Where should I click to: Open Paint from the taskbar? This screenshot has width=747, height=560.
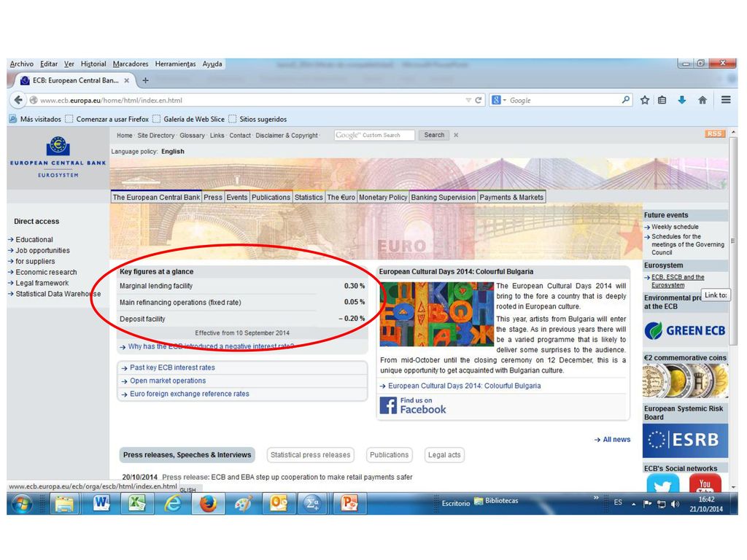click(243, 503)
